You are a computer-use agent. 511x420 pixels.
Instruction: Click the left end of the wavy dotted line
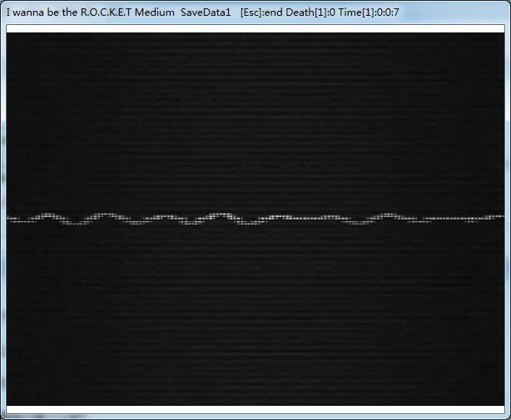tap(10, 220)
